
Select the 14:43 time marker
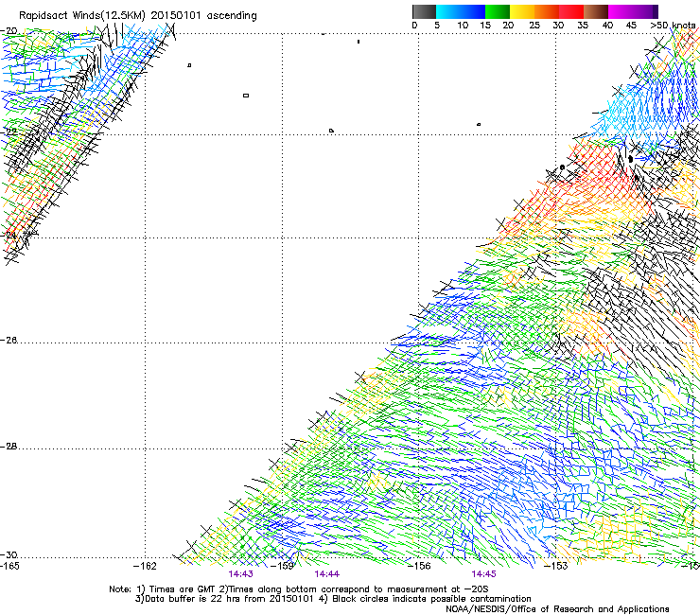pyautogui.click(x=240, y=574)
